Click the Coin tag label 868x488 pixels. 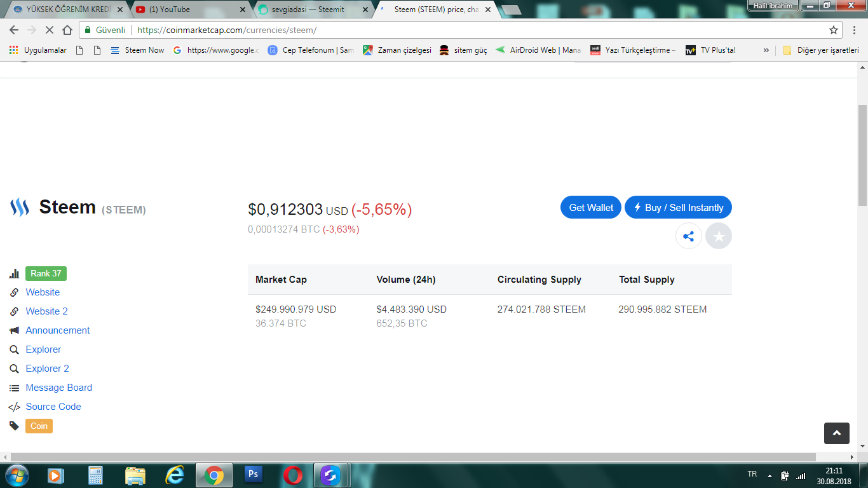coord(39,426)
